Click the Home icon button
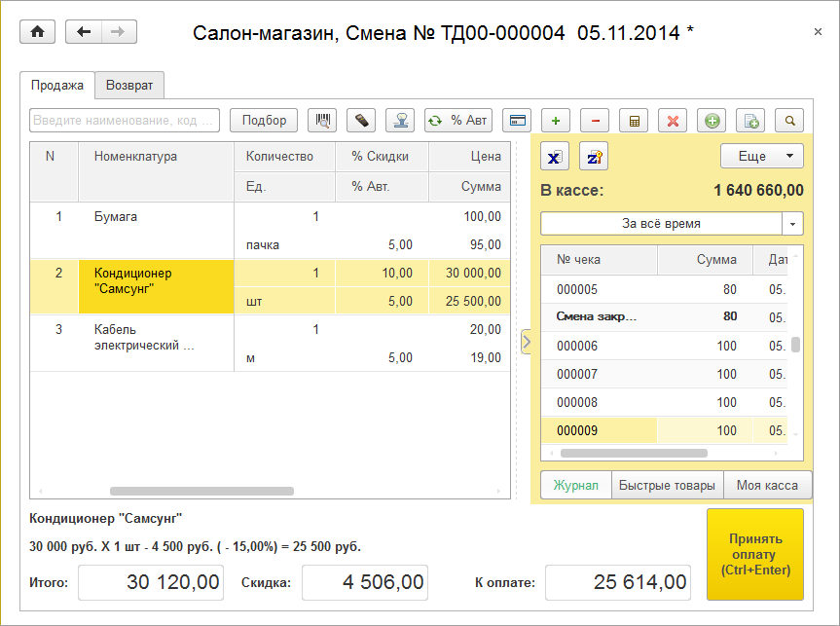Screen dimensions: 840x626 coord(38,32)
